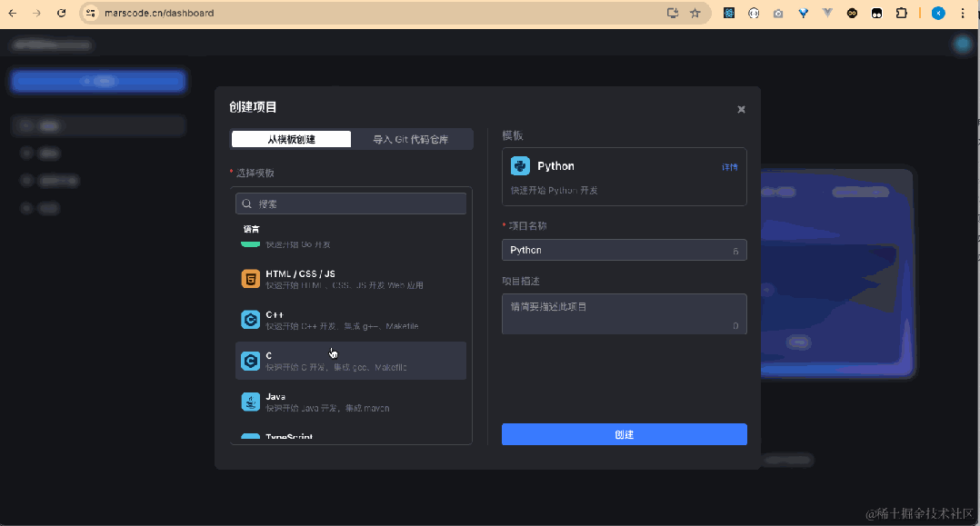The height and width of the screenshot is (526, 980).
Task: Click the address bar URL marscode.cn/dashboard
Action: click(x=159, y=13)
